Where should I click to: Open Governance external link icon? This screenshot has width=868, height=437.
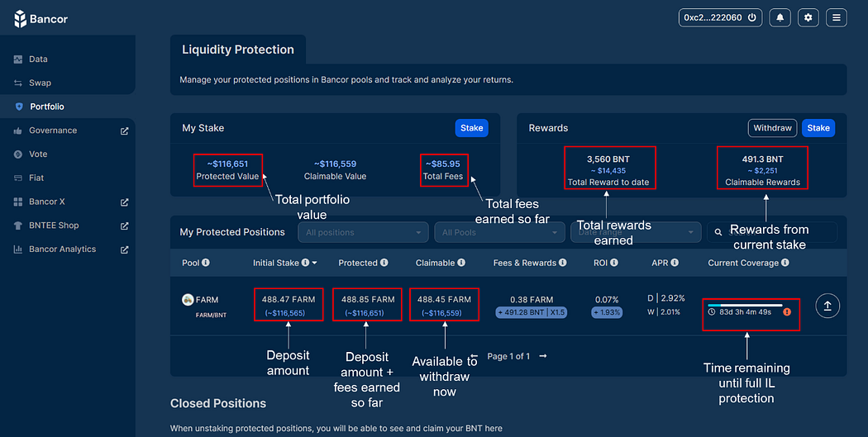(x=125, y=131)
